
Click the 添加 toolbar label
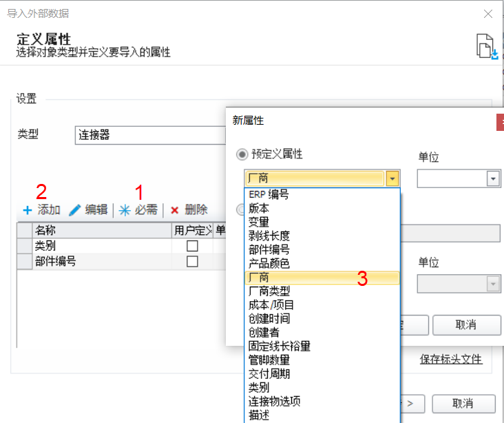click(x=49, y=209)
